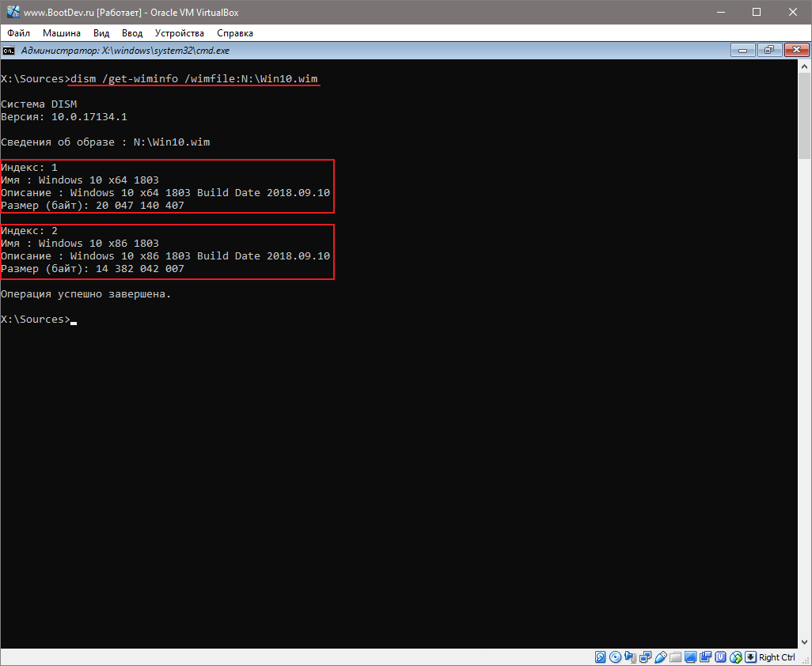Click the x64 Описание build date line
The image size is (812, 666).
(165, 192)
